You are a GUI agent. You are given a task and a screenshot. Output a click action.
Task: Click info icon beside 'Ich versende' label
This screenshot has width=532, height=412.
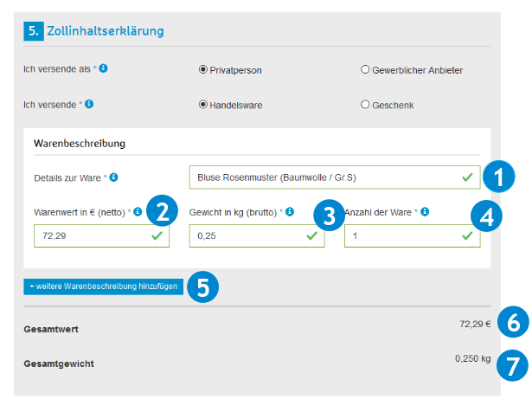[x=89, y=104]
